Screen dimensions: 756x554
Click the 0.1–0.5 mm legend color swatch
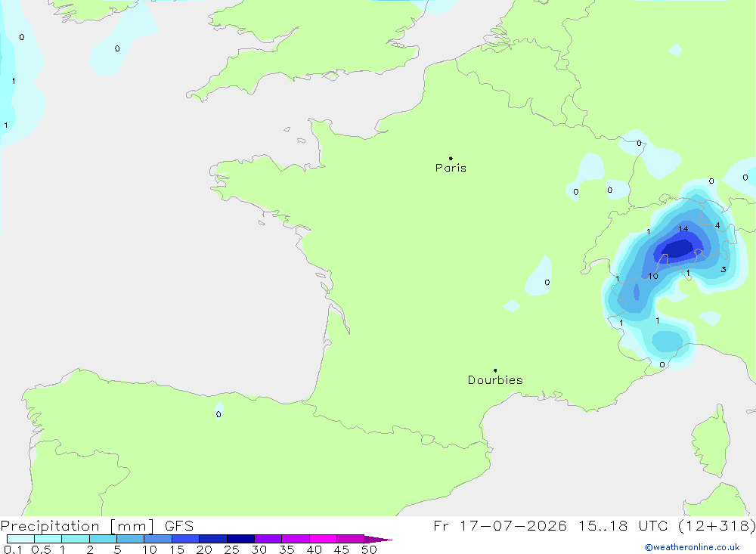[x=20, y=539]
